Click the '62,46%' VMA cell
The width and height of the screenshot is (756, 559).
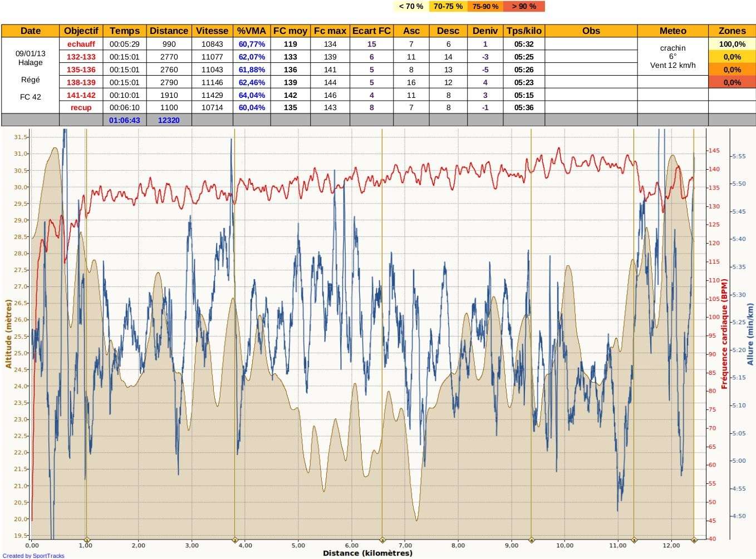(x=252, y=82)
